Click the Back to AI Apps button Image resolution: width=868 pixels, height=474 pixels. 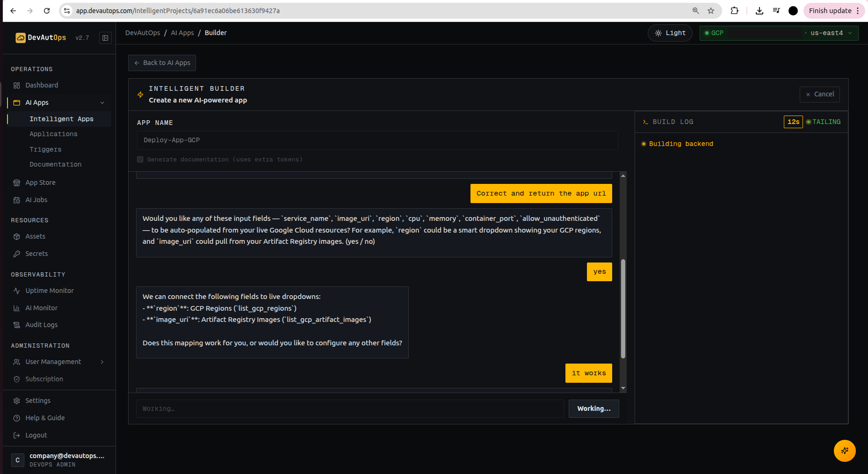162,63
